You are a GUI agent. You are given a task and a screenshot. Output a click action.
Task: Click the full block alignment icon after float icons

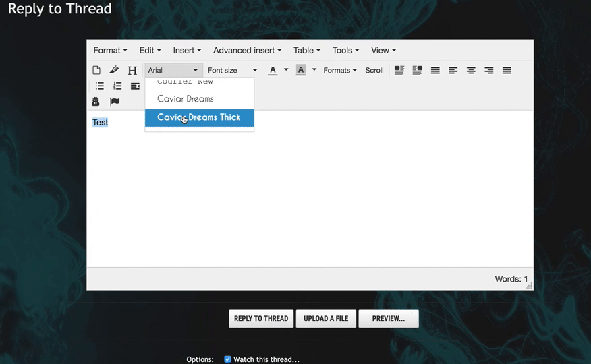435,70
